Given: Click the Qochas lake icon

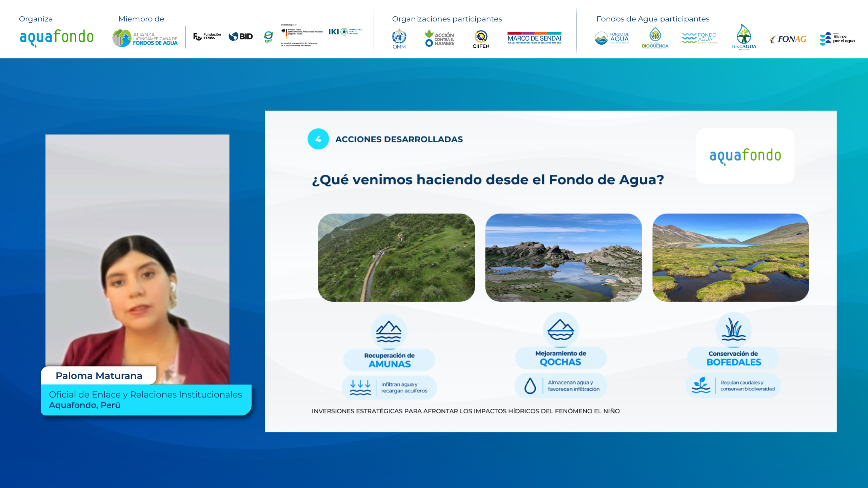Looking at the screenshot, I should [561, 330].
